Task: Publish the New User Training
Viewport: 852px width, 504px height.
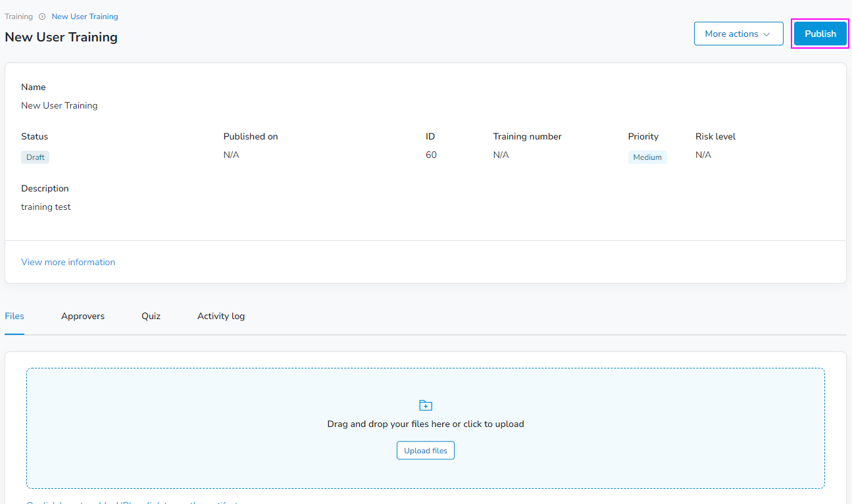Action: [x=820, y=33]
